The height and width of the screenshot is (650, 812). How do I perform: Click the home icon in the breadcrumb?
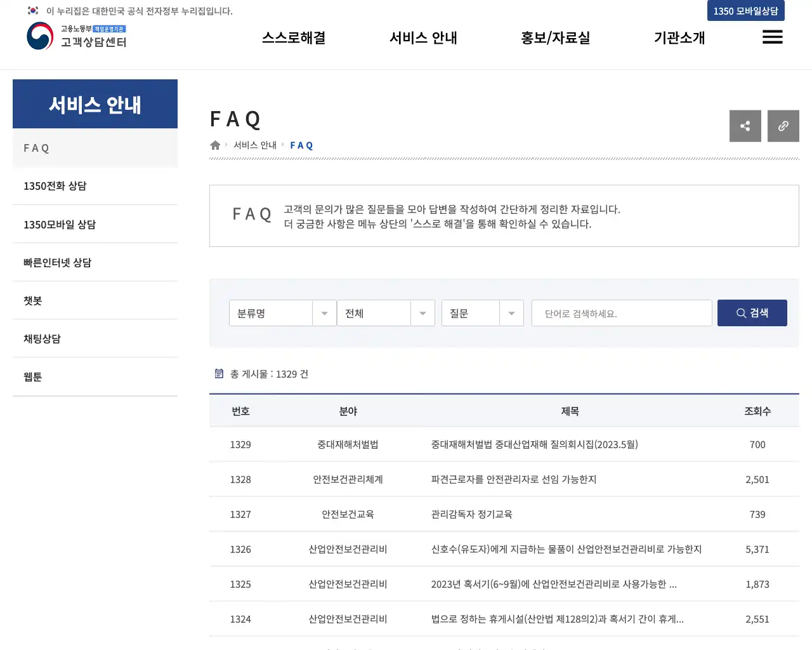[214, 145]
